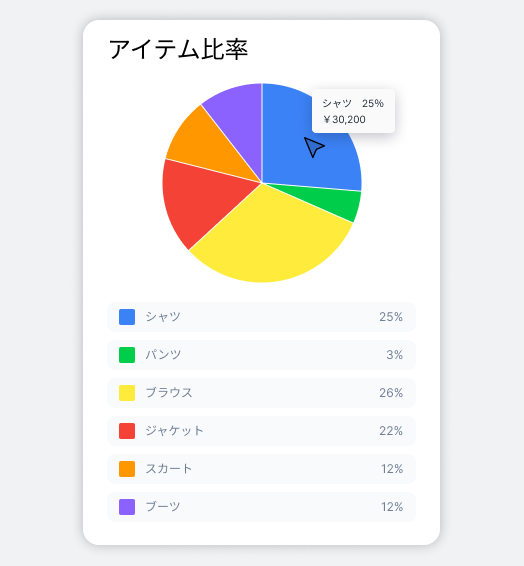
Task: Click the orange スカート legend swatch
Action: click(127, 469)
